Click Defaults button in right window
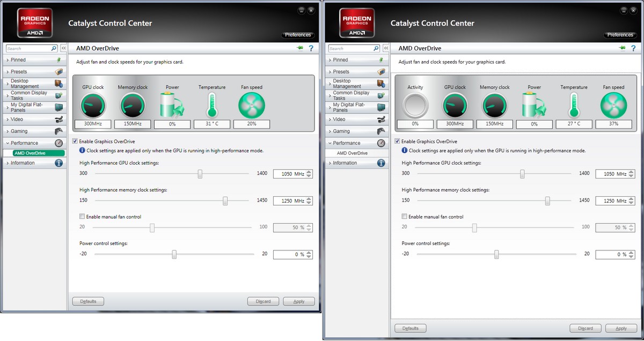 click(x=410, y=328)
